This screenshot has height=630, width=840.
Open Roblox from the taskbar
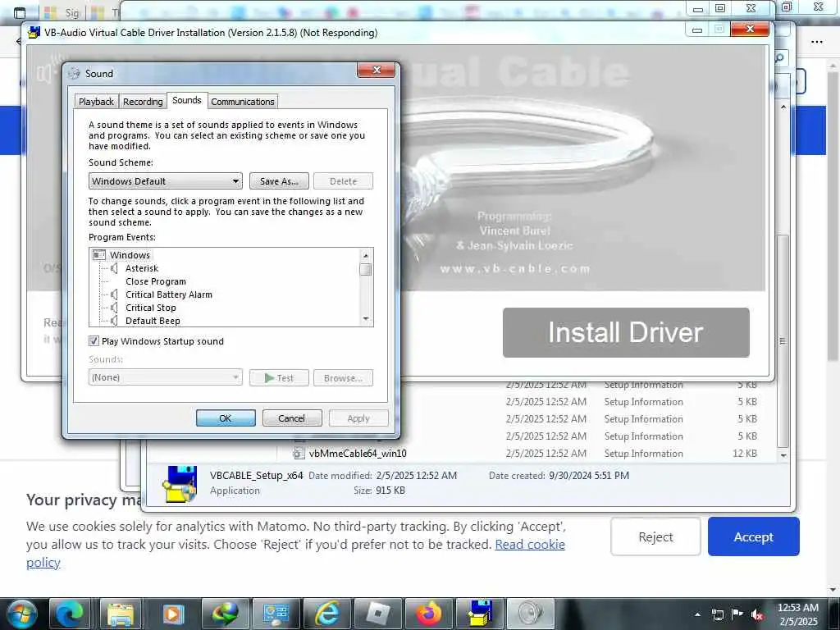pos(377,614)
